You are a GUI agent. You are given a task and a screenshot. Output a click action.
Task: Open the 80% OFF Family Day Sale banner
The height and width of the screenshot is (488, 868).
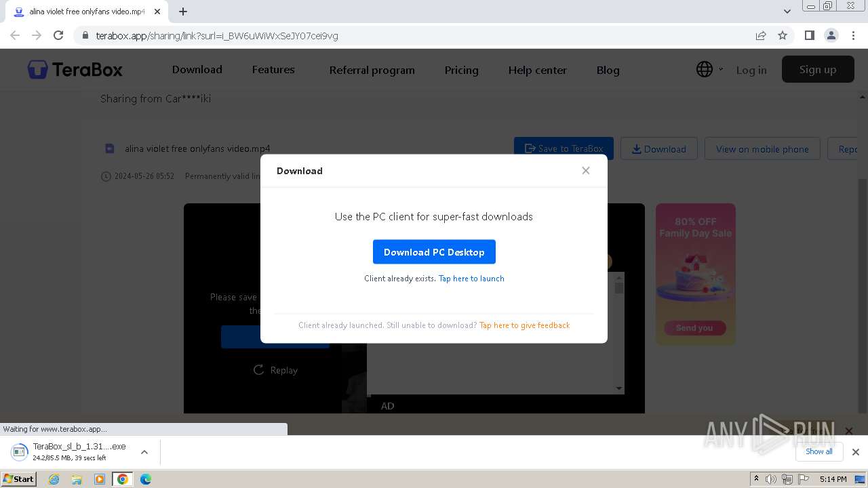click(696, 274)
